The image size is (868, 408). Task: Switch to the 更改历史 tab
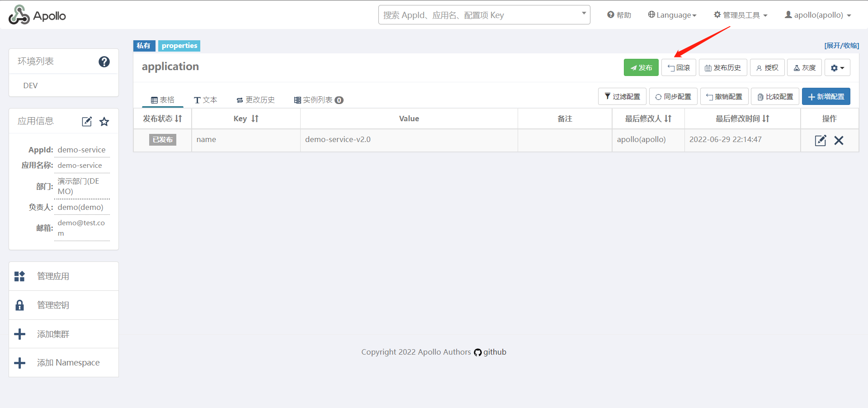tap(255, 100)
